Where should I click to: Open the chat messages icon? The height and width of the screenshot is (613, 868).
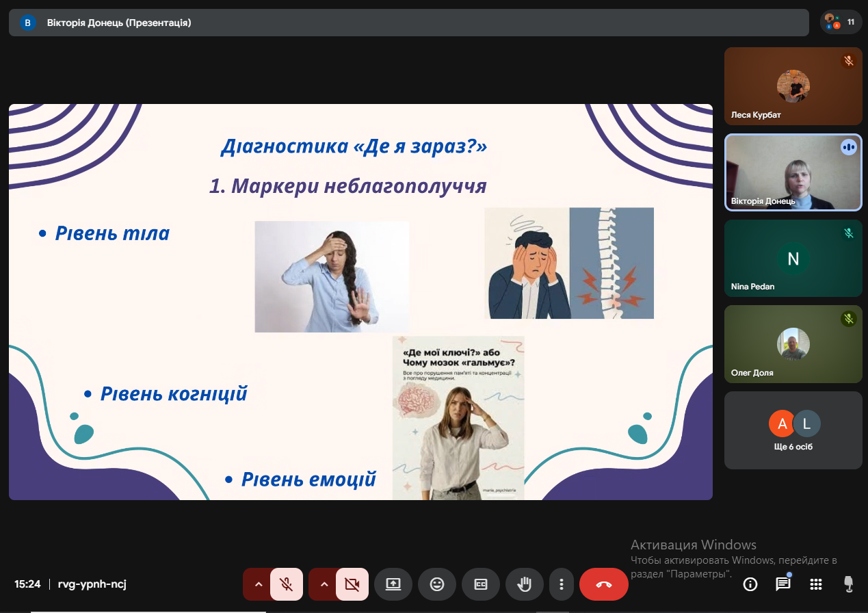coord(782,584)
